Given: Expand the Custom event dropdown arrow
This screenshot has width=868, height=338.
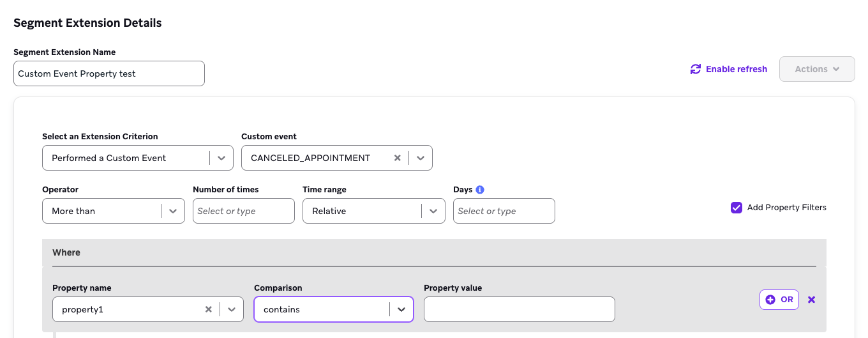Looking at the screenshot, I should click(421, 158).
